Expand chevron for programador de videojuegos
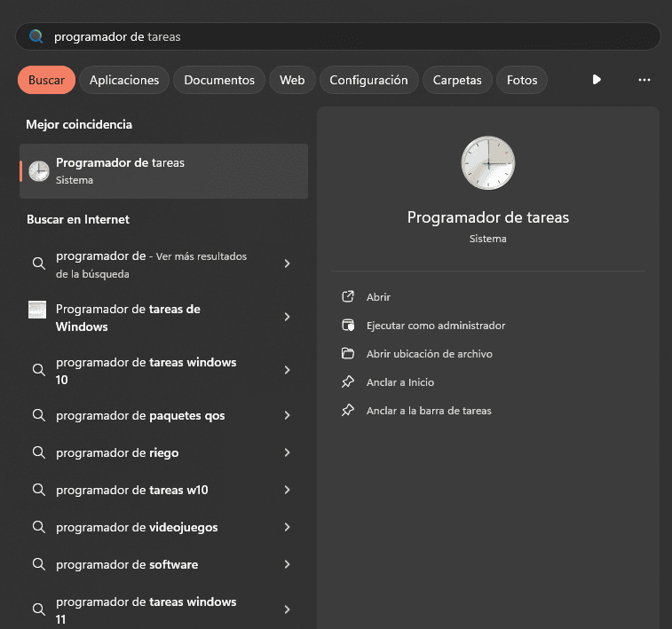 point(287,527)
